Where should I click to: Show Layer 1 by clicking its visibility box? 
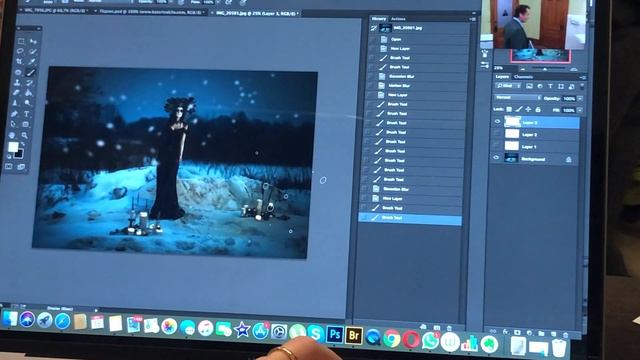coord(496,145)
